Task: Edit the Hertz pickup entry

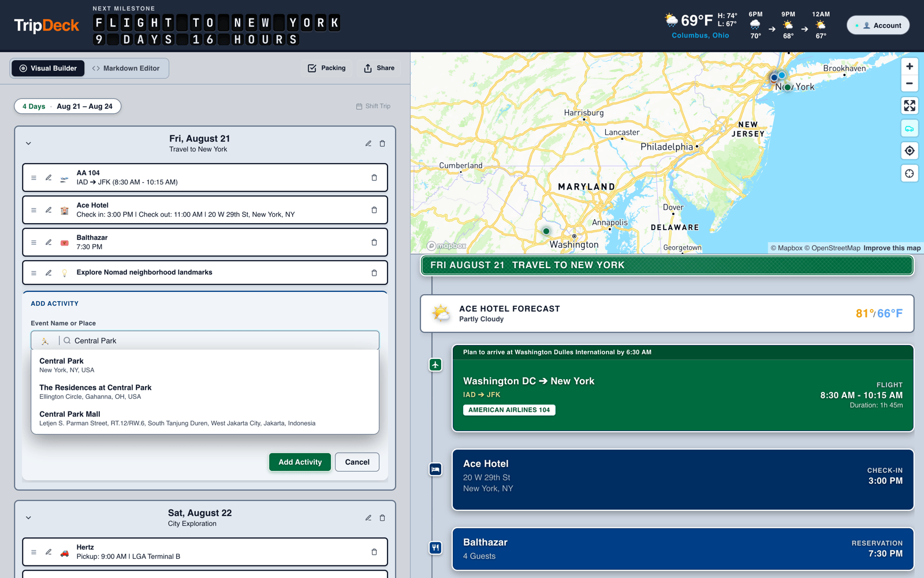Action: (x=49, y=552)
